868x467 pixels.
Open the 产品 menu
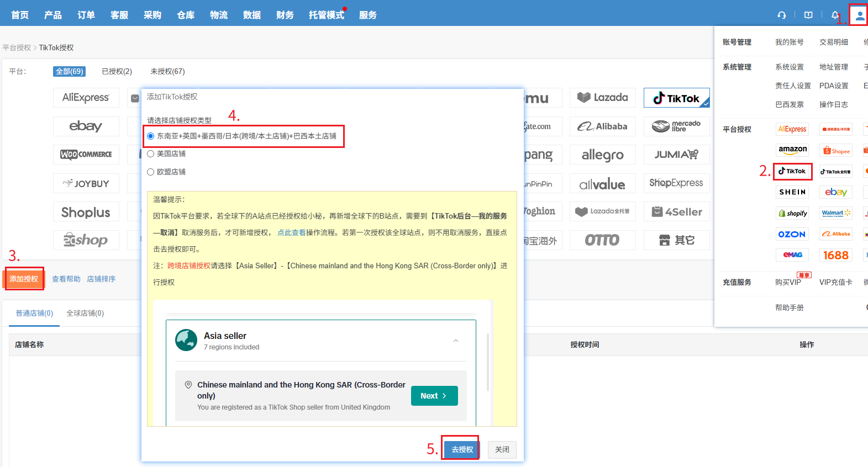(x=53, y=15)
